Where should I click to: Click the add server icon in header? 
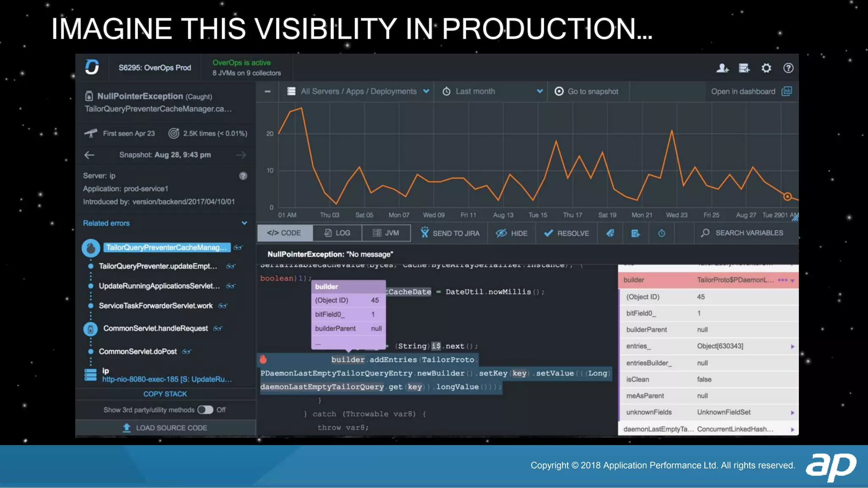(x=744, y=68)
